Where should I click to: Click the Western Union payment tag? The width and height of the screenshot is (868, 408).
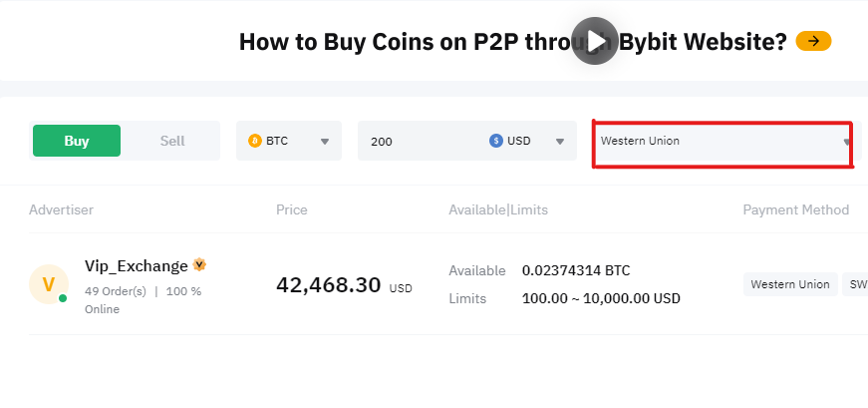[x=790, y=284]
